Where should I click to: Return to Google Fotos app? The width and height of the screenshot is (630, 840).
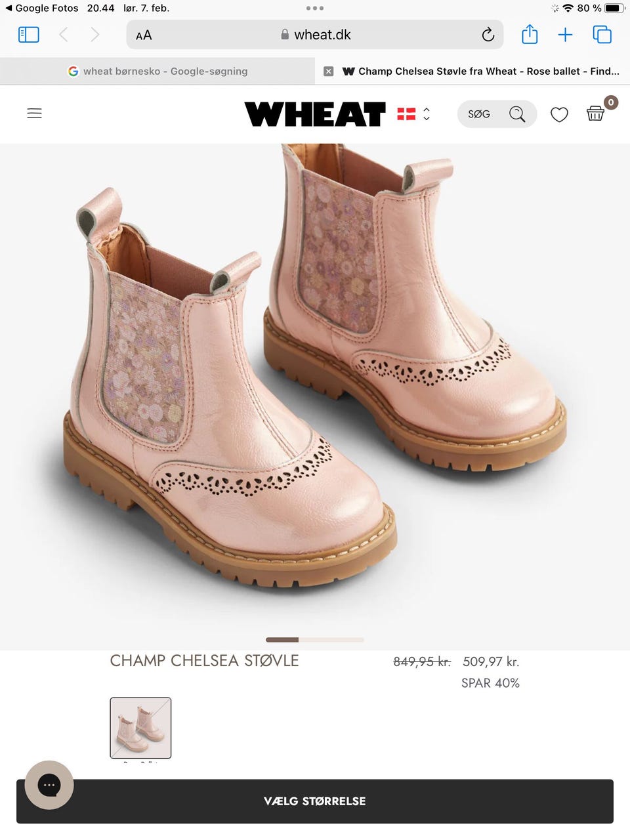click(42, 9)
